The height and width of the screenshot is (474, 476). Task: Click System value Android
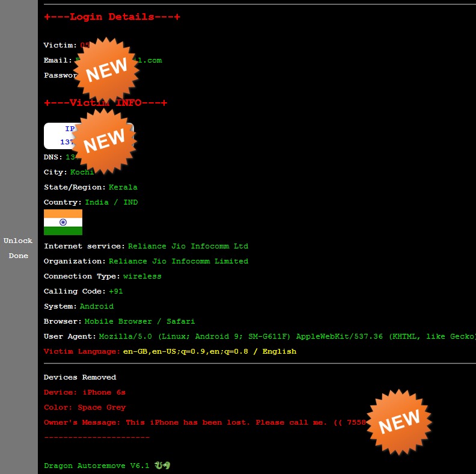coord(97,306)
